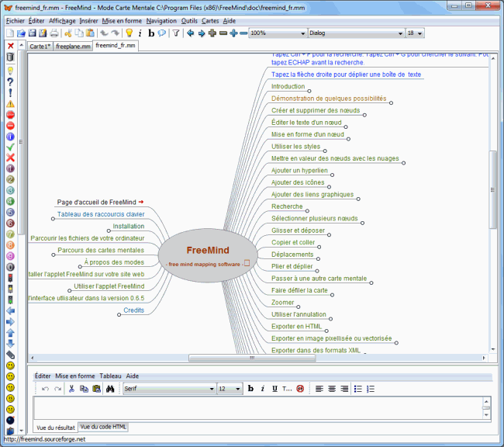Toggle bold in the main toolbar
Viewport: 504px width, 447px height.
(x=151, y=33)
